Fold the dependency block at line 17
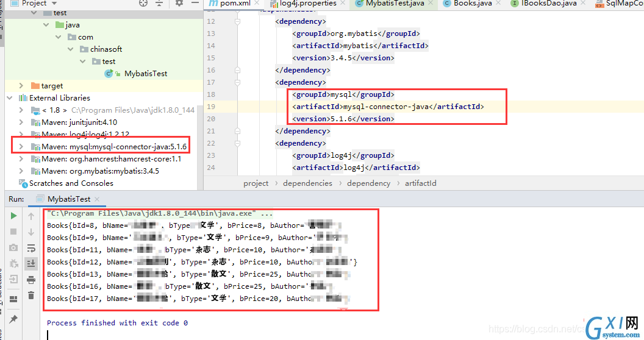644x340 pixels. (x=237, y=82)
